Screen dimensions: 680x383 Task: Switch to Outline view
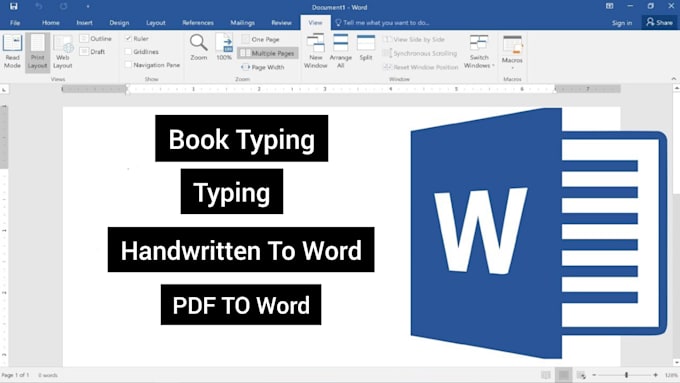96,39
